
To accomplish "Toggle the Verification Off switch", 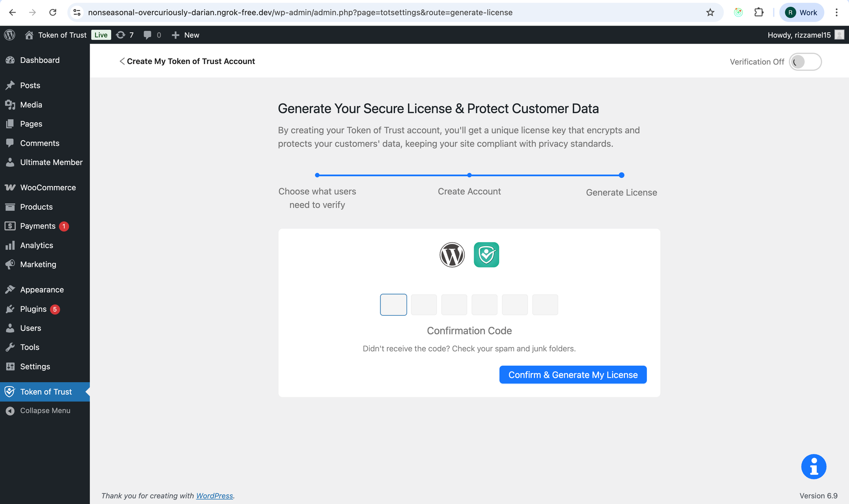I will point(805,62).
